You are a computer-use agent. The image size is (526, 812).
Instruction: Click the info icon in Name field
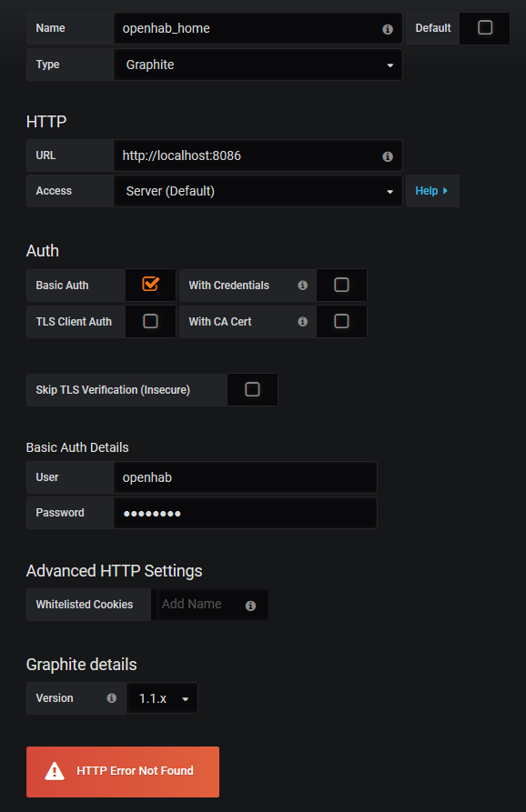click(388, 29)
